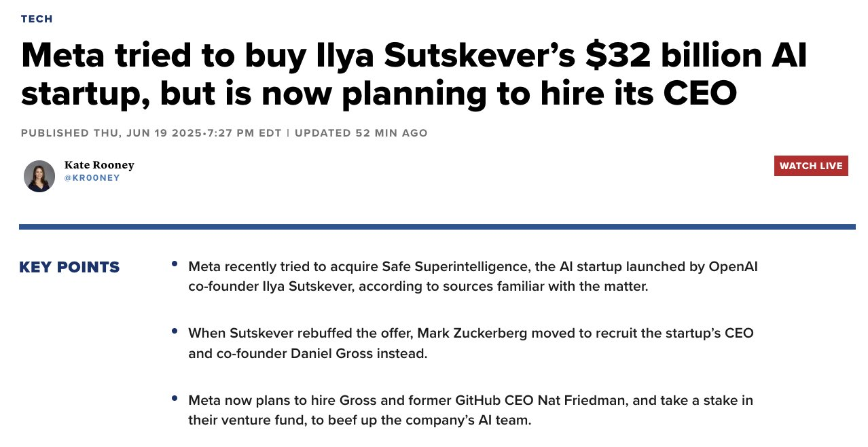Click the blue horizontal divider bar
Image resolution: width=868 pixels, height=447 pixels.
tap(437, 227)
